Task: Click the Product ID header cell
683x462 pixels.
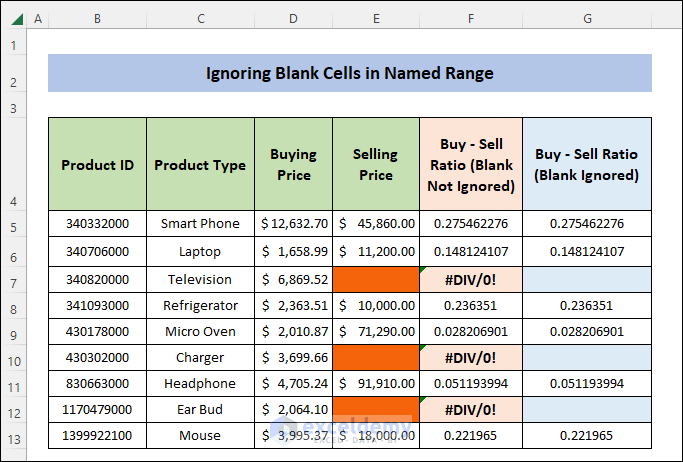Action: [x=98, y=164]
